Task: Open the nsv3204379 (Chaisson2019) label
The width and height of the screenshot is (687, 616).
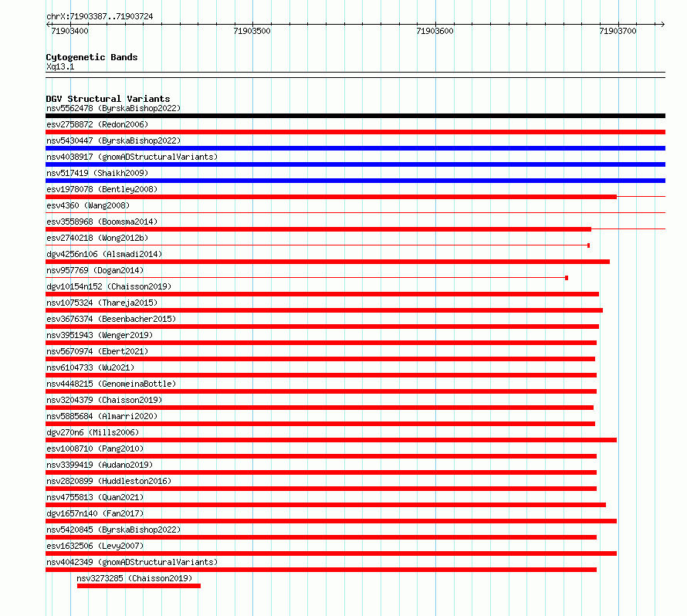Action: (x=104, y=400)
